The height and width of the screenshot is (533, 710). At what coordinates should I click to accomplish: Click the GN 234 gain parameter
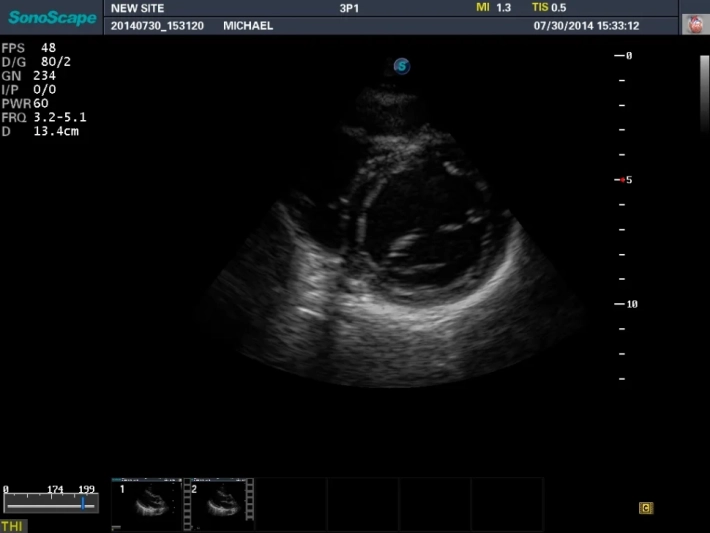29,75
